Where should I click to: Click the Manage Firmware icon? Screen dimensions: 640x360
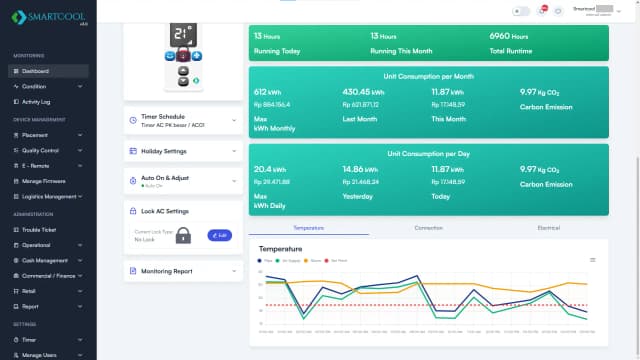click(x=16, y=181)
